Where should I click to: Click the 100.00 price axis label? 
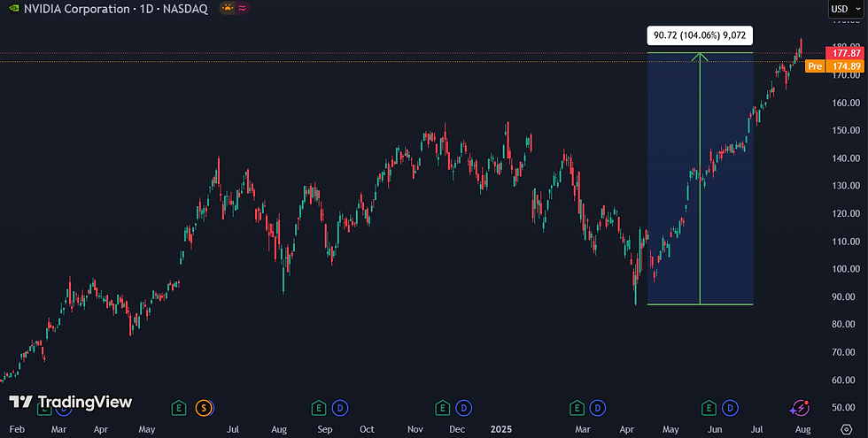coord(847,269)
